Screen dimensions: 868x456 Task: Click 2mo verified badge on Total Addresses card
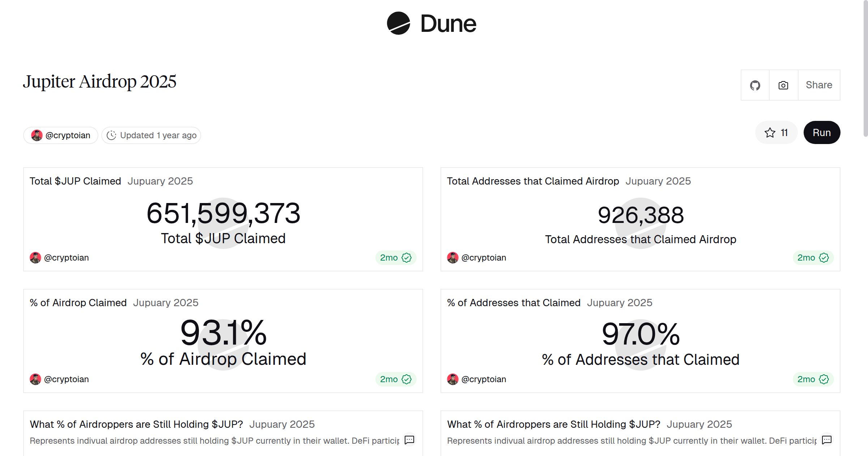(x=813, y=258)
